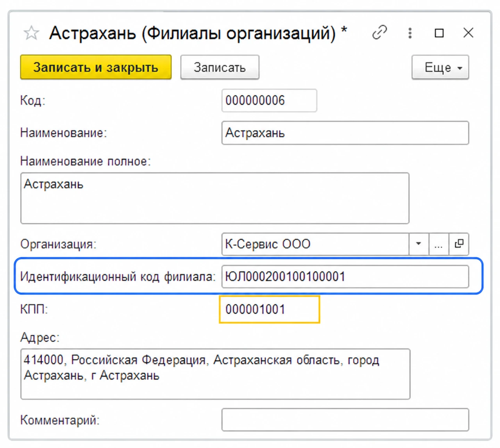500x448 pixels.
Task: Click the Идентификационный код филиала field
Action: (345, 277)
